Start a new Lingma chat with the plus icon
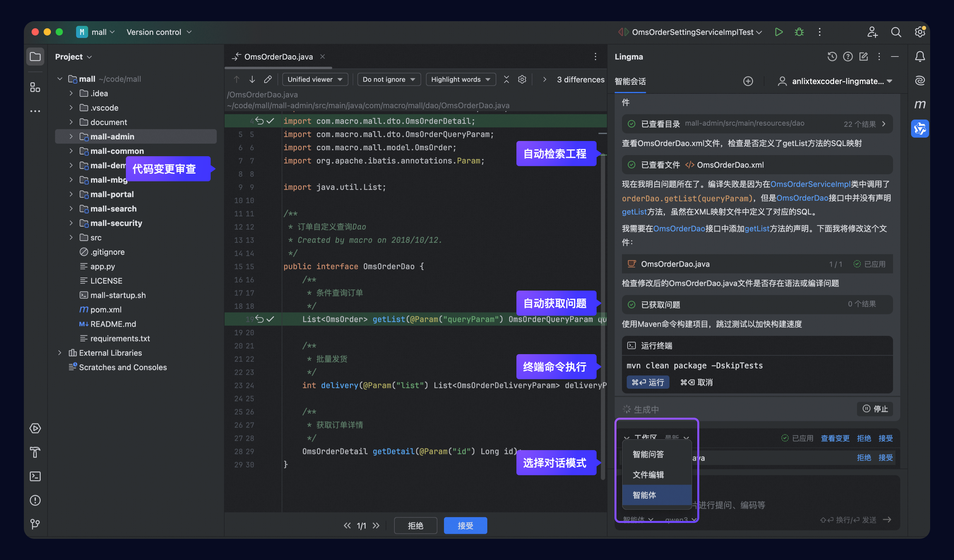This screenshot has width=954, height=560. (748, 81)
